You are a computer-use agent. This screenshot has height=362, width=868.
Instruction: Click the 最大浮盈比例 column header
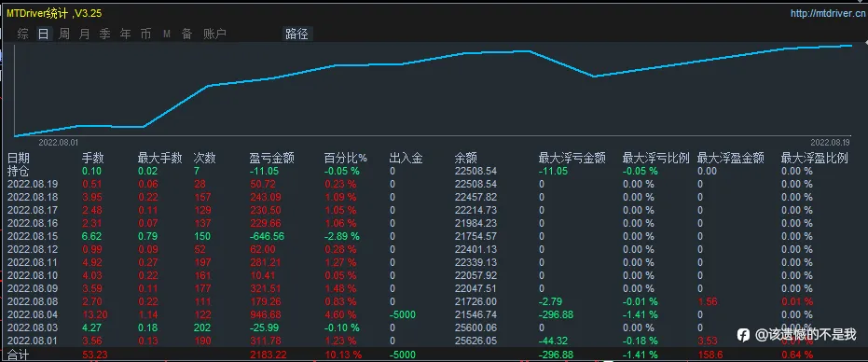pos(814,159)
